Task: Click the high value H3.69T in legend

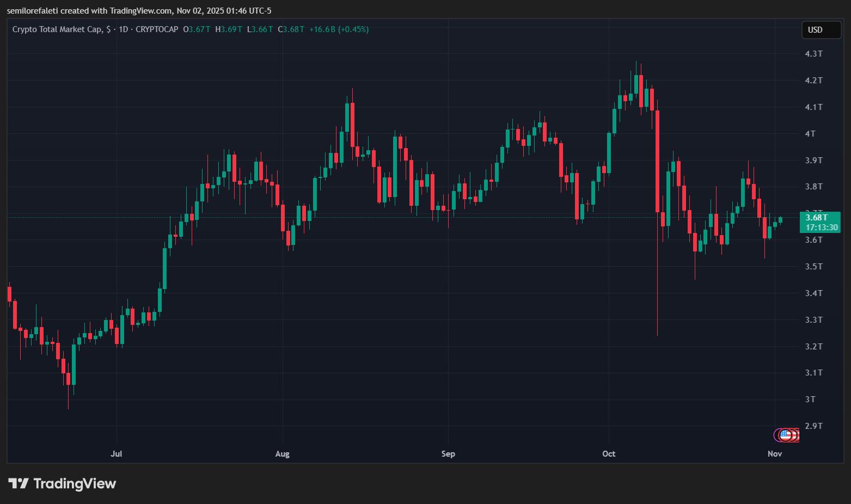Action: [229, 29]
